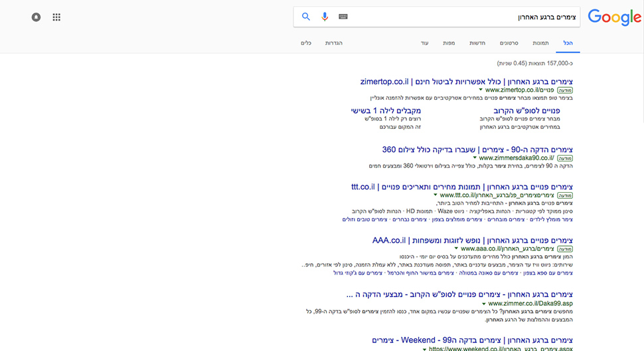Open sublink צימרים במישור החוף והכרמל
The width and height of the screenshot is (644, 351).
point(420,273)
